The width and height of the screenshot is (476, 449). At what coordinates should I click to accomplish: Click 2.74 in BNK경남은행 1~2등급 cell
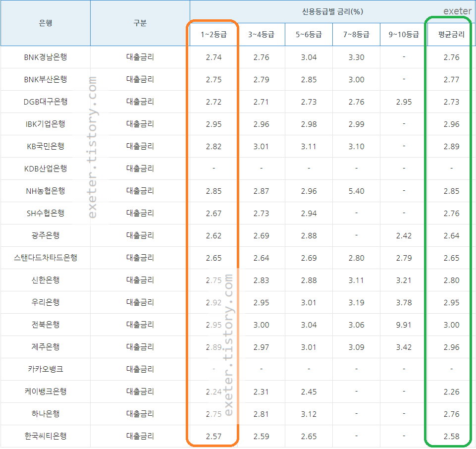coord(213,57)
